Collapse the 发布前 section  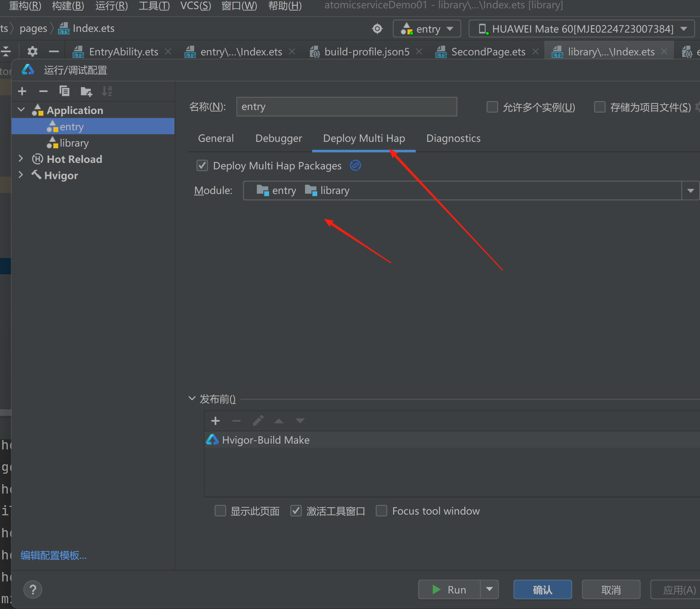click(192, 398)
